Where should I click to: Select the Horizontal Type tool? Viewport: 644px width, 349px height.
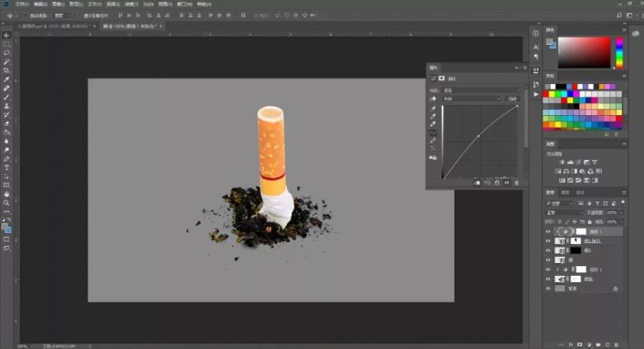click(x=6, y=167)
